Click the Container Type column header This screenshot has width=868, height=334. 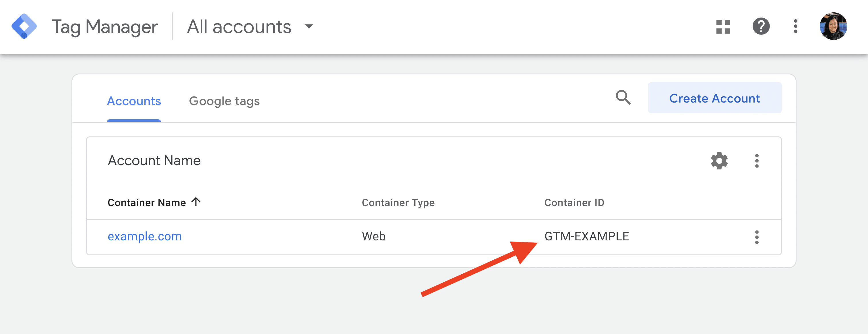[398, 202]
